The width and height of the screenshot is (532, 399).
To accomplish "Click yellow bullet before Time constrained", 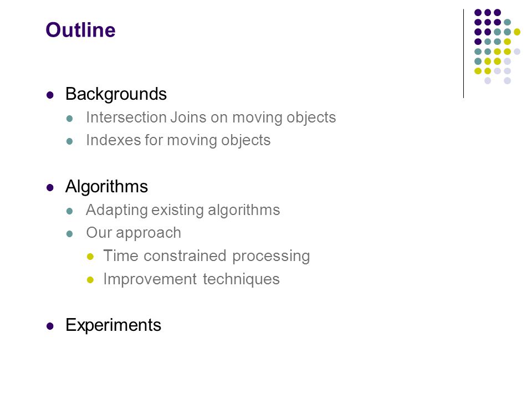I will [x=90, y=257].
